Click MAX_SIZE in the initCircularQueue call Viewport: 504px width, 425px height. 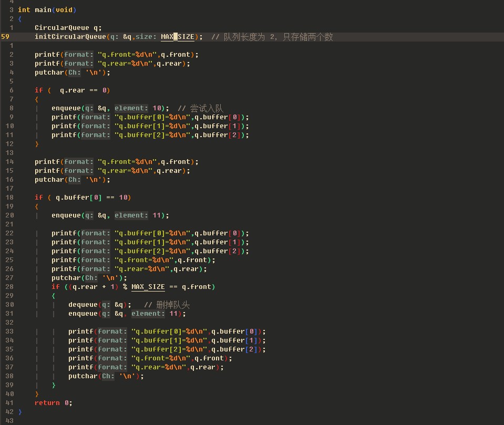pos(178,37)
